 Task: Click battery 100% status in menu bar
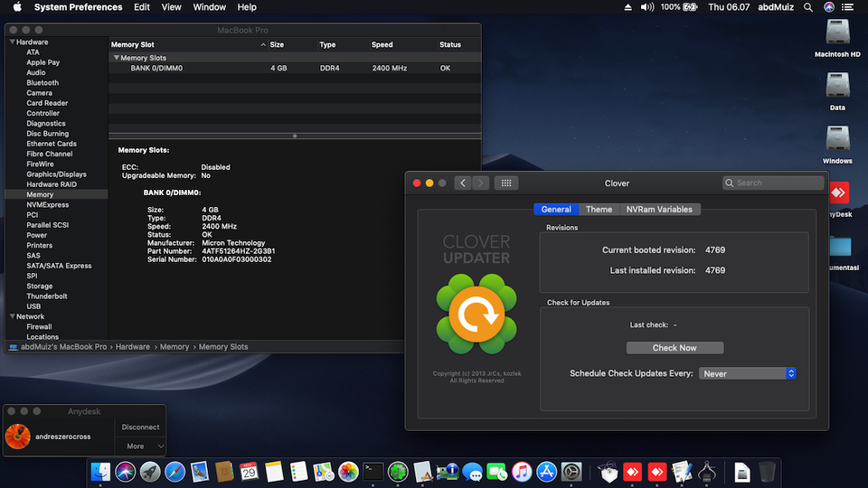(679, 7)
